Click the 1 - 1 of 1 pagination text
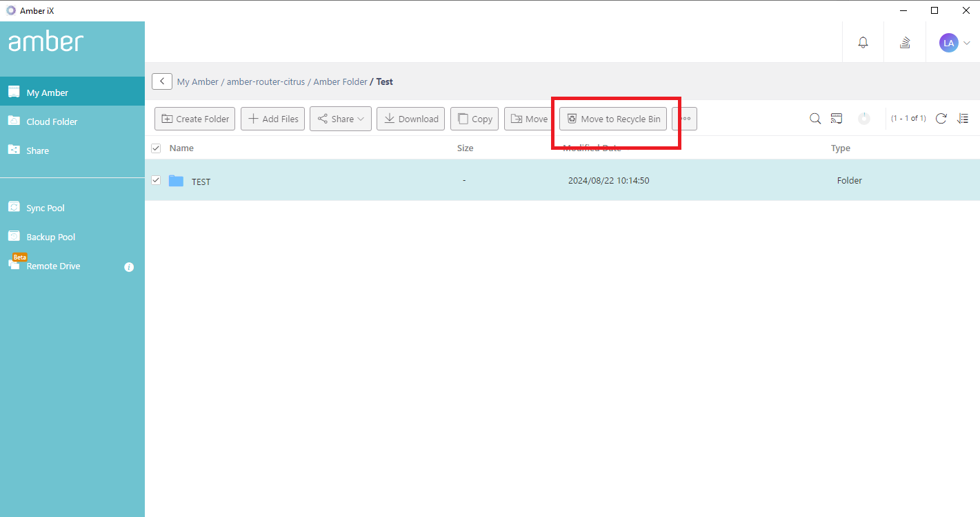 pos(908,119)
